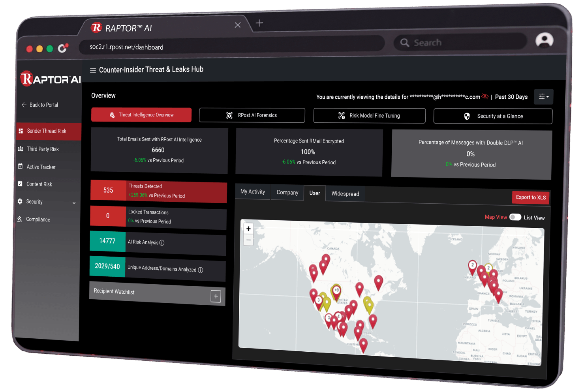Click the Past 30 Days period label
Viewport: 584px width, 392px height.
point(511,97)
